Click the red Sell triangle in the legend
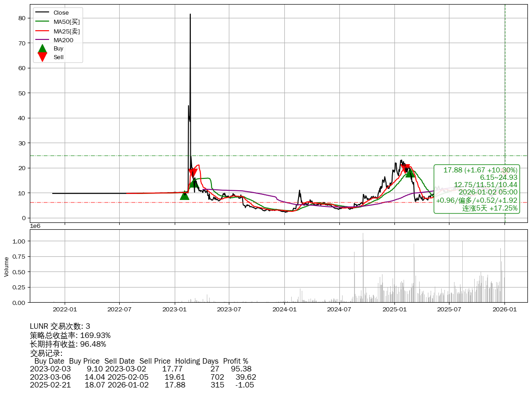 (x=42, y=57)
